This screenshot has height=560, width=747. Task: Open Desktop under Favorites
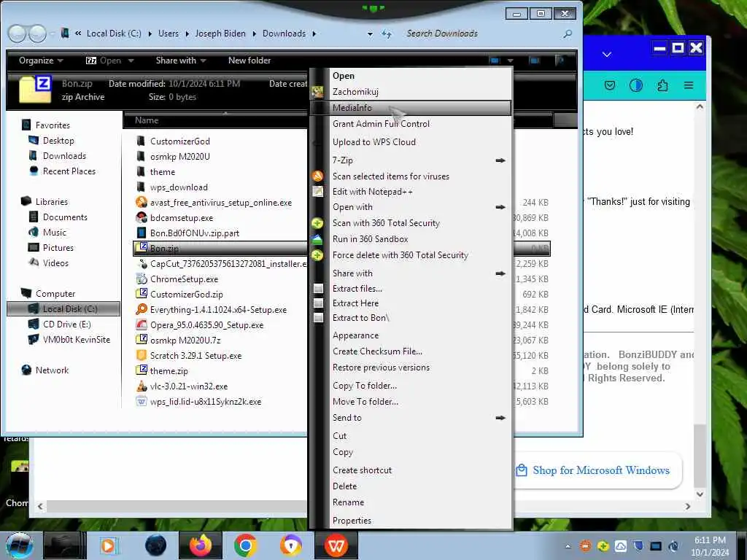(x=58, y=141)
